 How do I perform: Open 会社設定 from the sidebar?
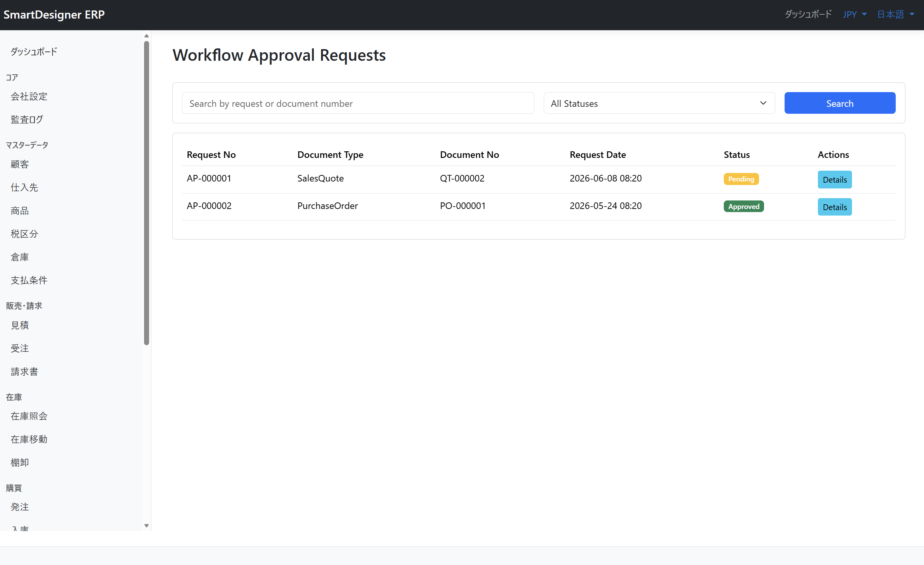(29, 96)
